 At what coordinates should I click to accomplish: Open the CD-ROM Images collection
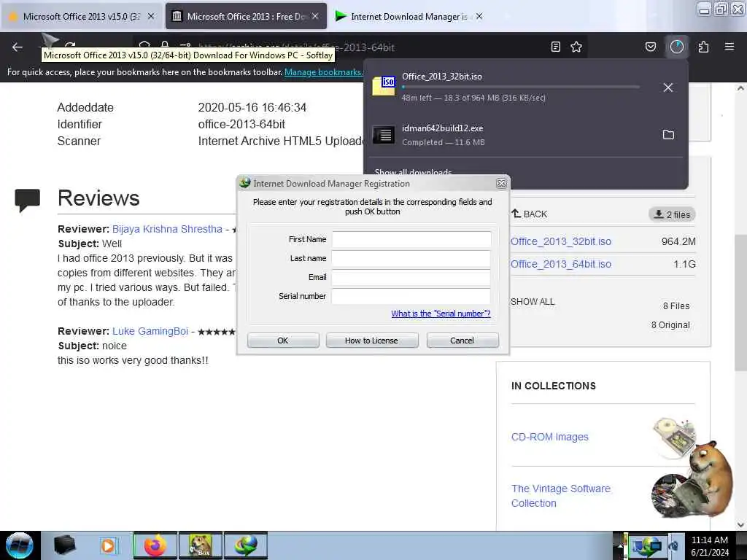point(550,437)
